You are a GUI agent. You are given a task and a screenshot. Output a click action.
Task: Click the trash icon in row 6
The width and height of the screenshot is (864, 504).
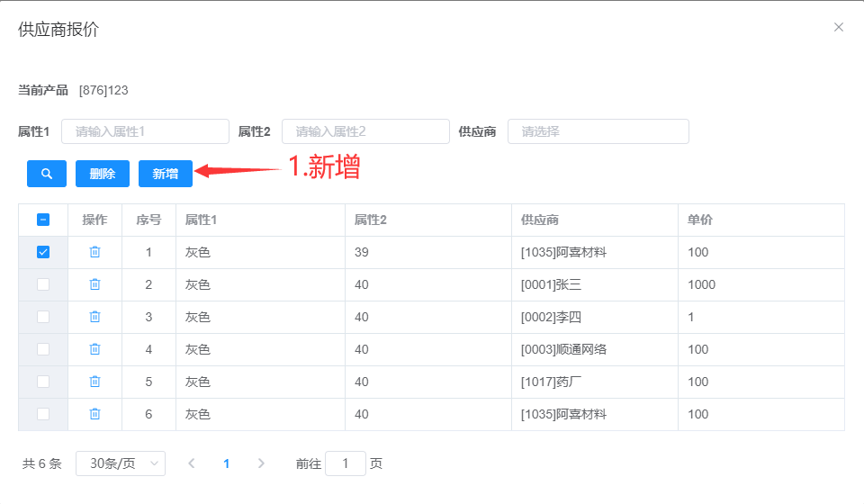[94, 414]
